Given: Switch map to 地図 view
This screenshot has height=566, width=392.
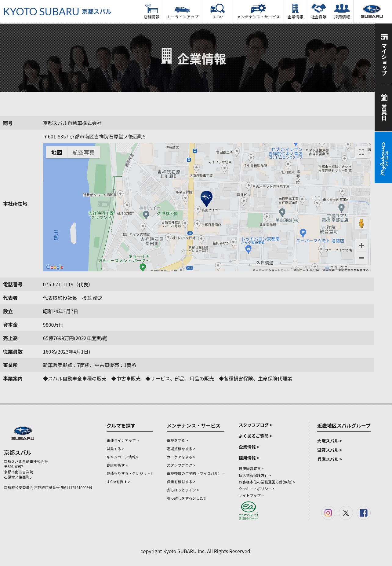Looking at the screenshot, I should pyautogui.click(x=56, y=152).
